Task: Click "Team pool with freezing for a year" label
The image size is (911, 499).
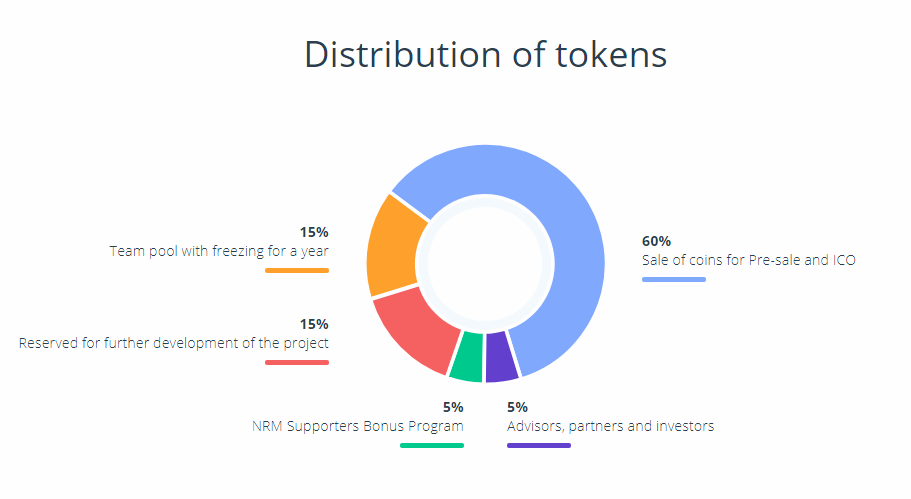Action: (219, 251)
